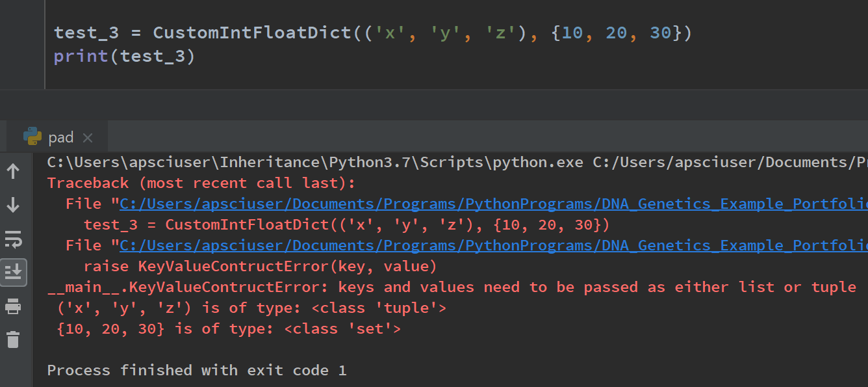This screenshot has width=868, height=387.
Task: Close the pad run tab
Action: [x=88, y=137]
